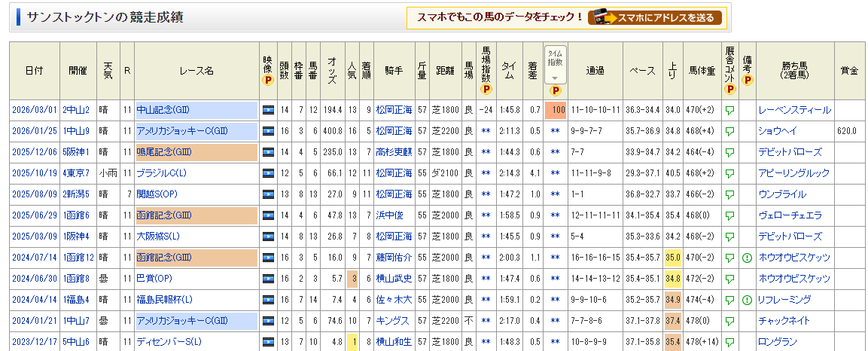The width and height of the screenshot is (868, 351).
Task: Click the P icon under 厩舎コメント header
Action: point(729,89)
